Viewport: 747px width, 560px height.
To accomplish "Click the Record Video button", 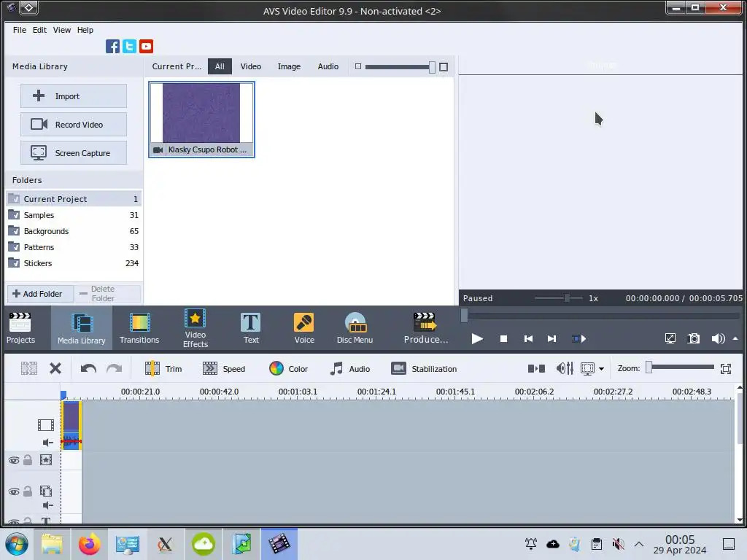I will (x=74, y=124).
